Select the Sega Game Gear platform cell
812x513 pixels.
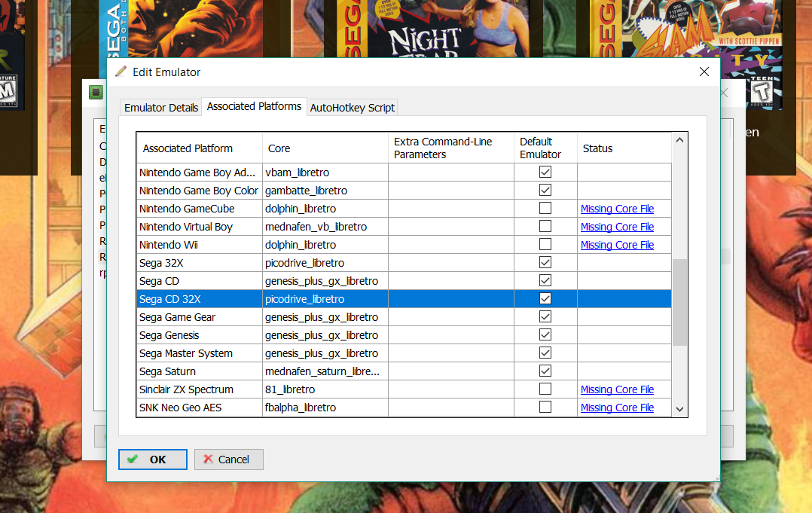click(x=200, y=317)
